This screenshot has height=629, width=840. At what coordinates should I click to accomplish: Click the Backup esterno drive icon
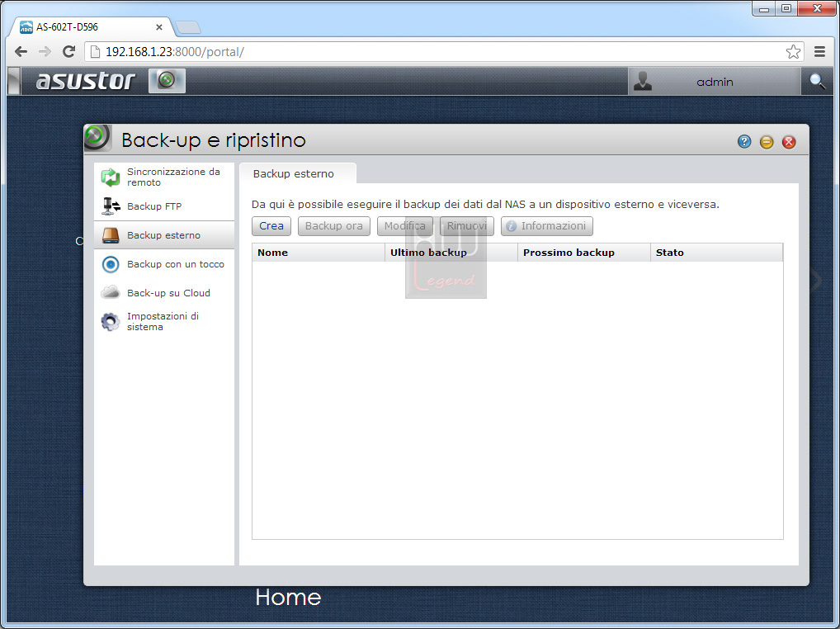pos(111,235)
